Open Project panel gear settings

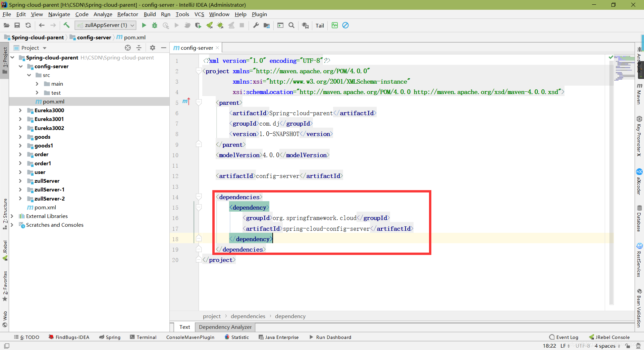point(153,48)
